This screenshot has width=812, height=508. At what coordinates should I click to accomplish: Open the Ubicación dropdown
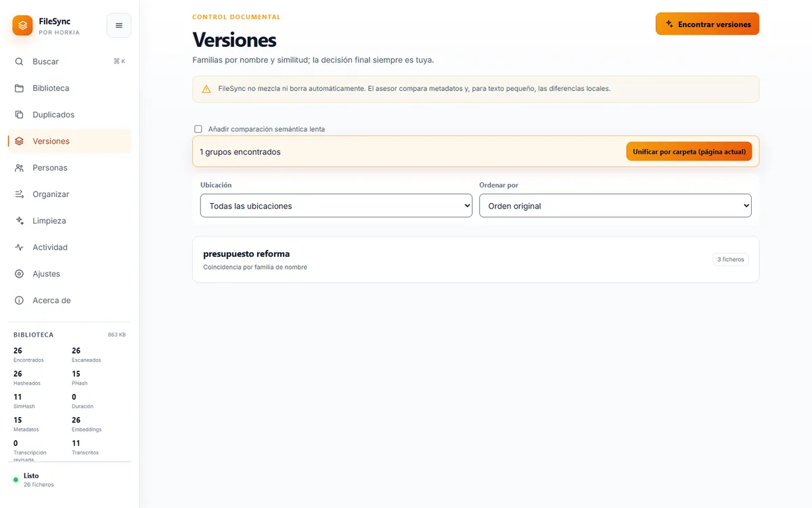(336, 206)
